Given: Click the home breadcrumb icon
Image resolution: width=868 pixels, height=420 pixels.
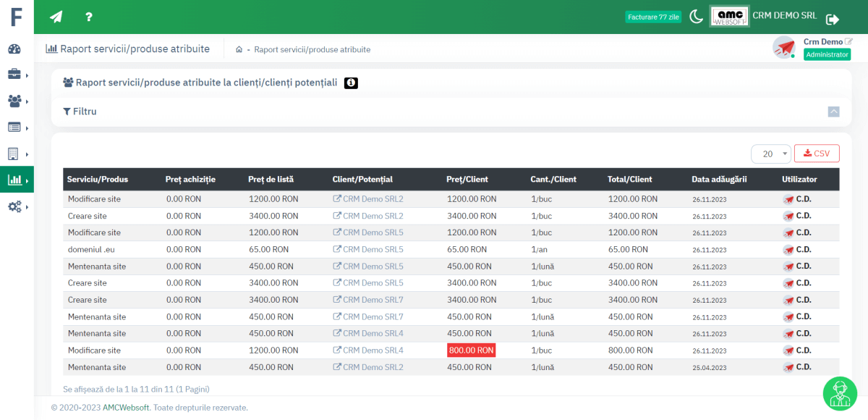Looking at the screenshot, I should tap(239, 49).
